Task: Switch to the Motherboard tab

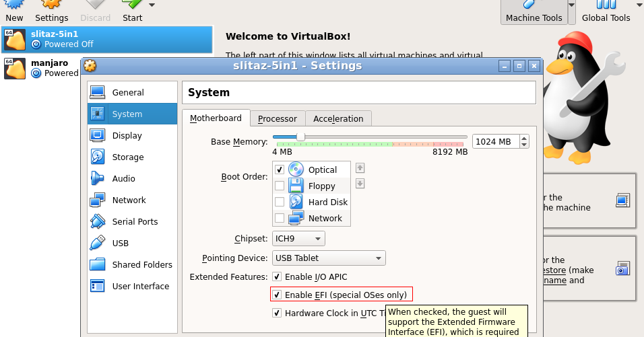Action: pyautogui.click(x=216, y=118)
